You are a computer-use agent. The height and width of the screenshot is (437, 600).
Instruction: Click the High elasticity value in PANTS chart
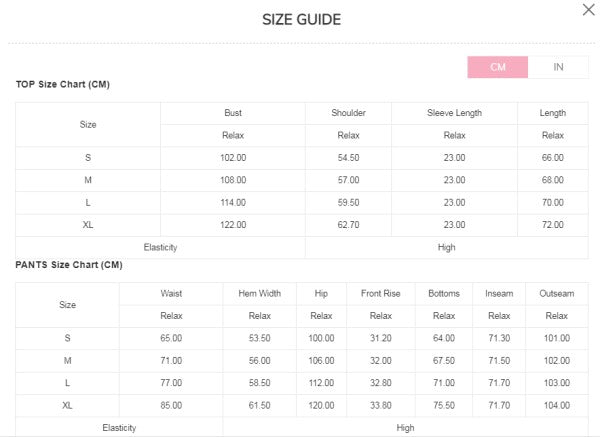coord(405,428)
